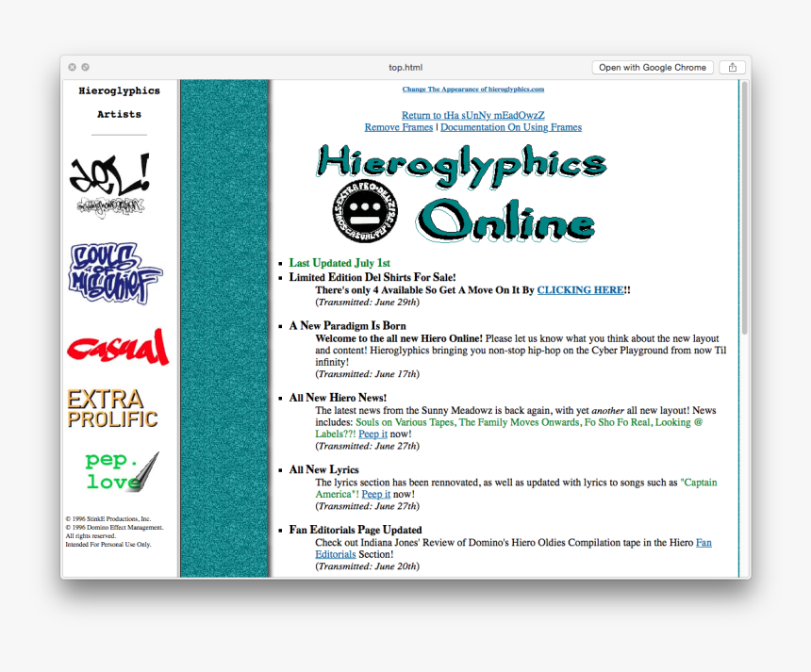Click the top.html window title
This screenshot has height=672, width=811.
point(405,67)
